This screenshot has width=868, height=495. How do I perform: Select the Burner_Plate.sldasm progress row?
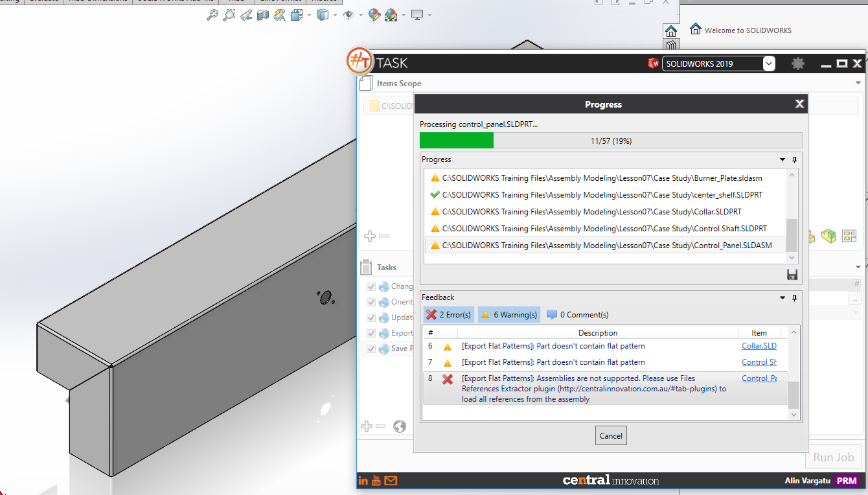point(605,178)
